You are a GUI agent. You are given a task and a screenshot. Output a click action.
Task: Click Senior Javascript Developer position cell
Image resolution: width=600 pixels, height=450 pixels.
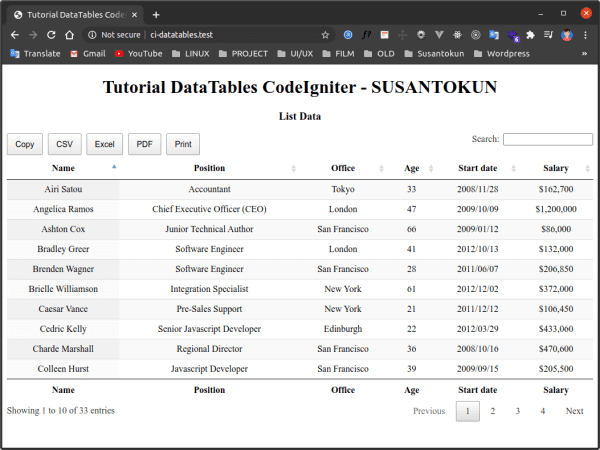209,329
